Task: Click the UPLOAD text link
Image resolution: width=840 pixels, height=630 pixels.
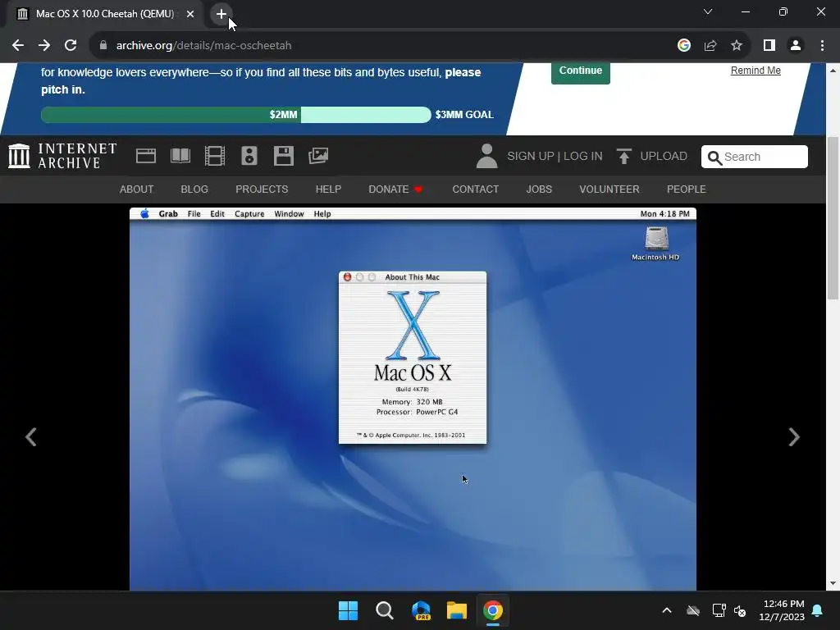Action: click(x=664, y=156)
